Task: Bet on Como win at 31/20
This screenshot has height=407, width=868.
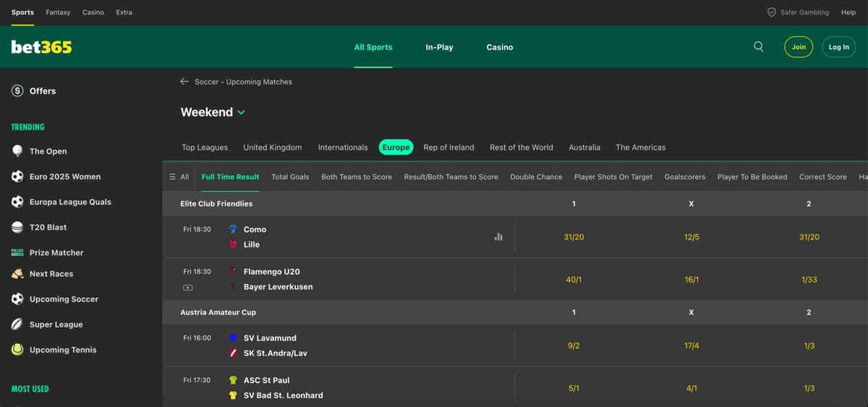Action: coord(574,237)
